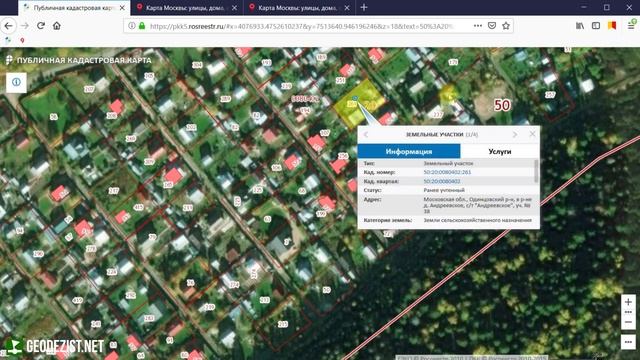Viewport: 640px width, 360px height.
Task: Show site information icon in address bar
Action: click(x=131, y=26)
